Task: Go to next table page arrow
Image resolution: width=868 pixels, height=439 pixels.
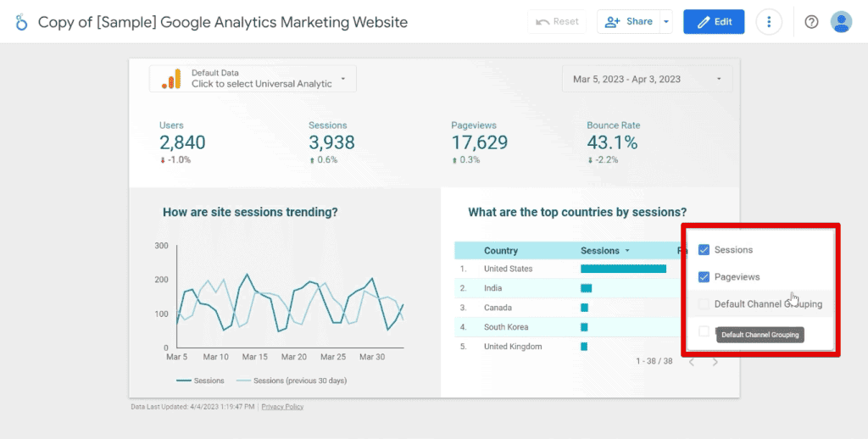Action: tap(715, 362)
